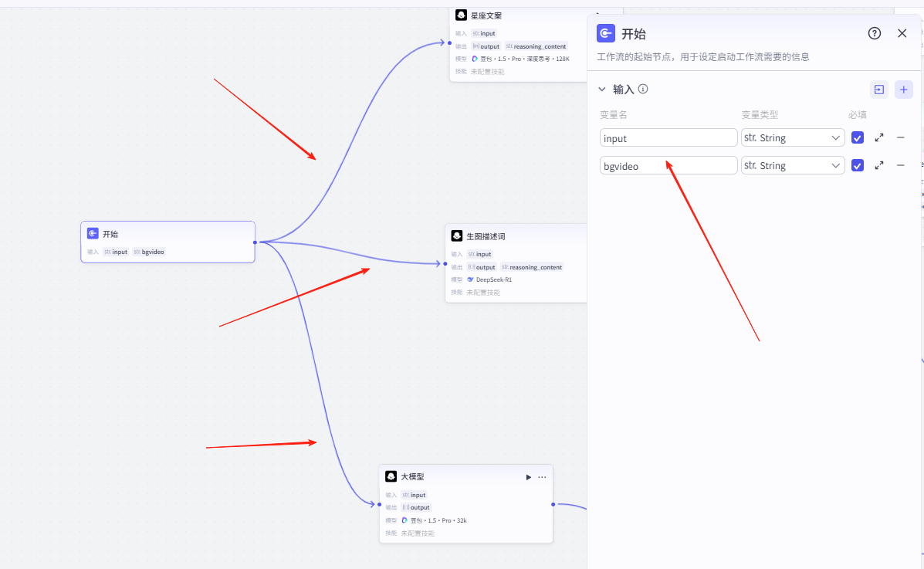This screenshot has height=569, width=924.
Task: Run the 大模型 node with play icon
Action: [529, 477]
